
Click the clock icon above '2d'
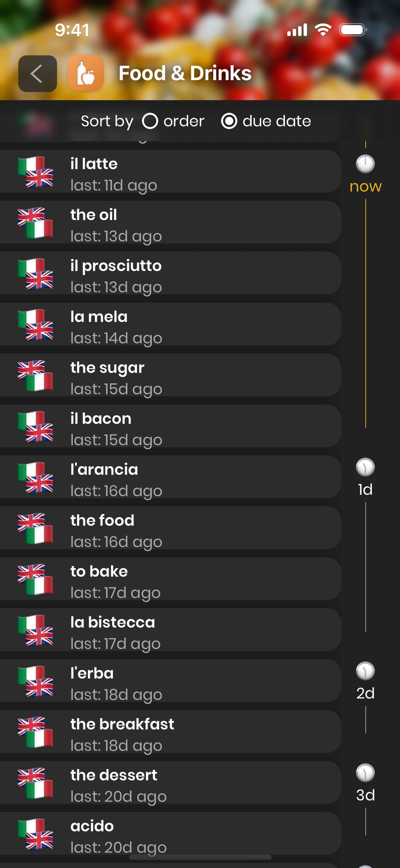365,671
